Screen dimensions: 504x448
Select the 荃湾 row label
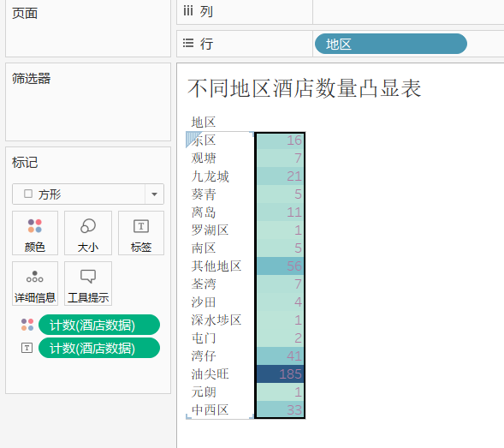(204, 284)
